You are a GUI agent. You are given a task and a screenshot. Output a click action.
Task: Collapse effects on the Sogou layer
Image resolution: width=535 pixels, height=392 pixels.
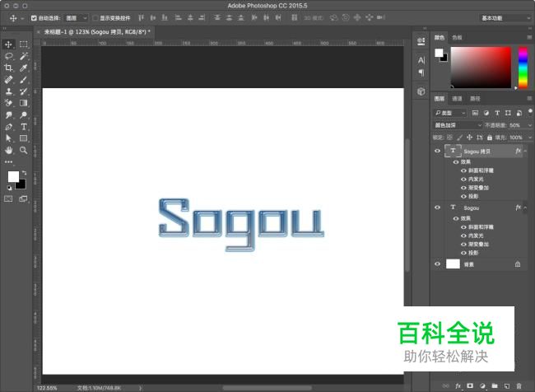[525, 208]
